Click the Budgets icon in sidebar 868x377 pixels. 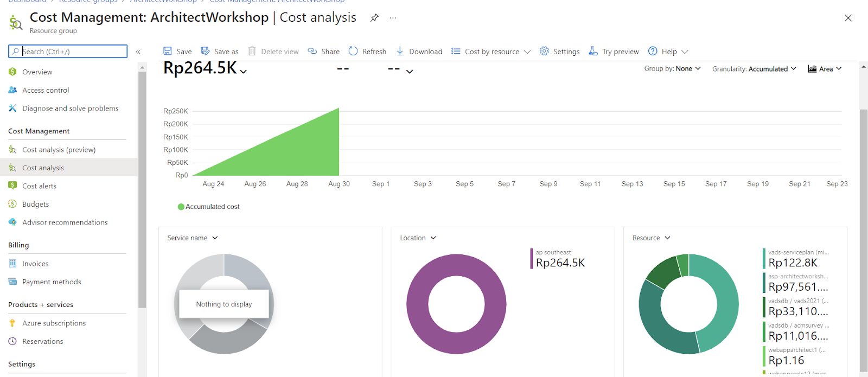(12, 204)
